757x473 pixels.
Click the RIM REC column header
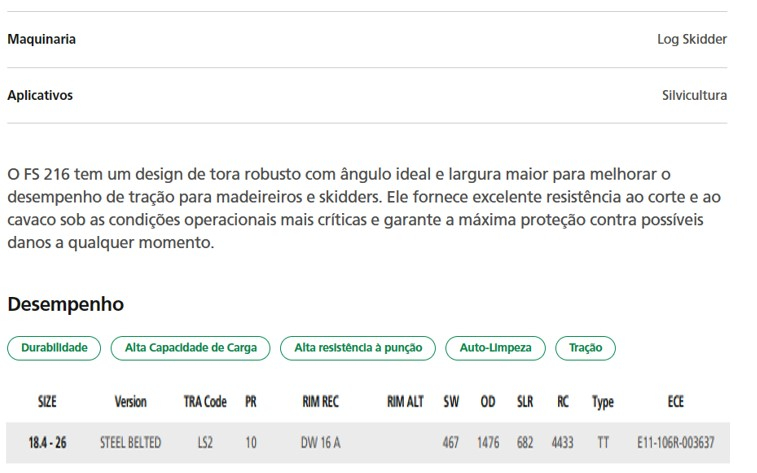(x=321, y=402)
